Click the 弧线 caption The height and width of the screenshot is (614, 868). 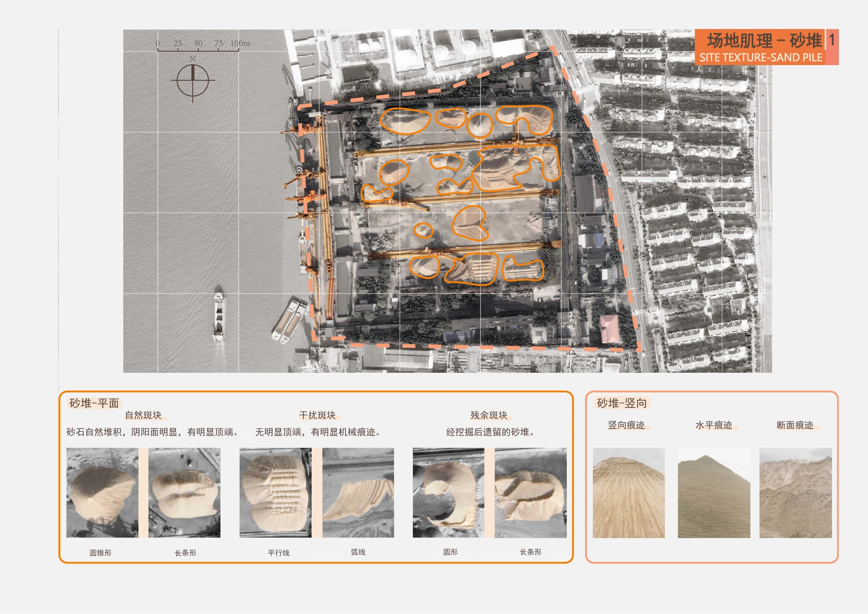[358, 552]
